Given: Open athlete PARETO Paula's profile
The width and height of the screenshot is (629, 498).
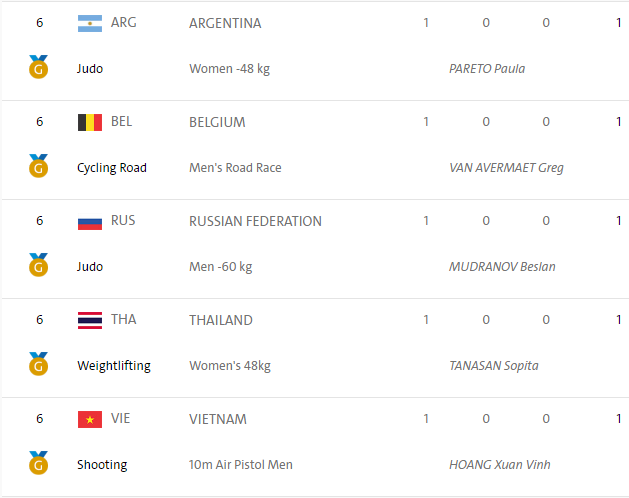Looking at the screenshot, I should [x=487, y=69].
